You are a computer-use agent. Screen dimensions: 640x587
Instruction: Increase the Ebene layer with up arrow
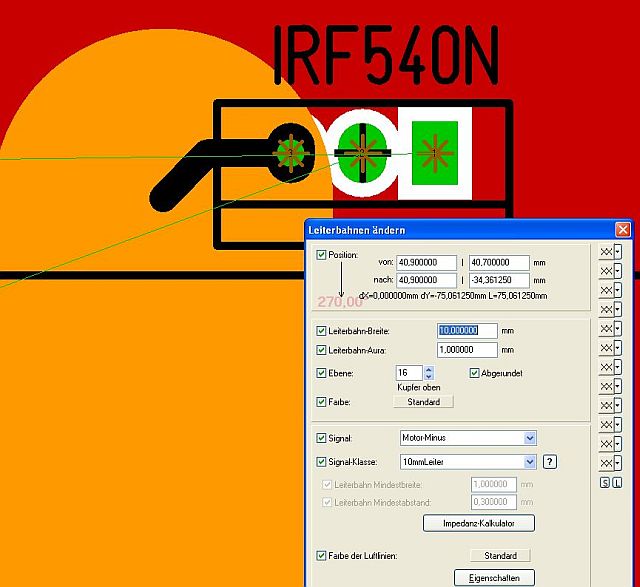[x=429, y=369]
